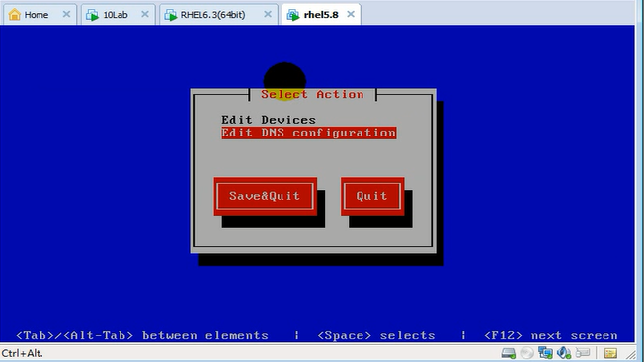The image size is (644, 362).
Task: Click the Save&Quit button
Action: 265,196
